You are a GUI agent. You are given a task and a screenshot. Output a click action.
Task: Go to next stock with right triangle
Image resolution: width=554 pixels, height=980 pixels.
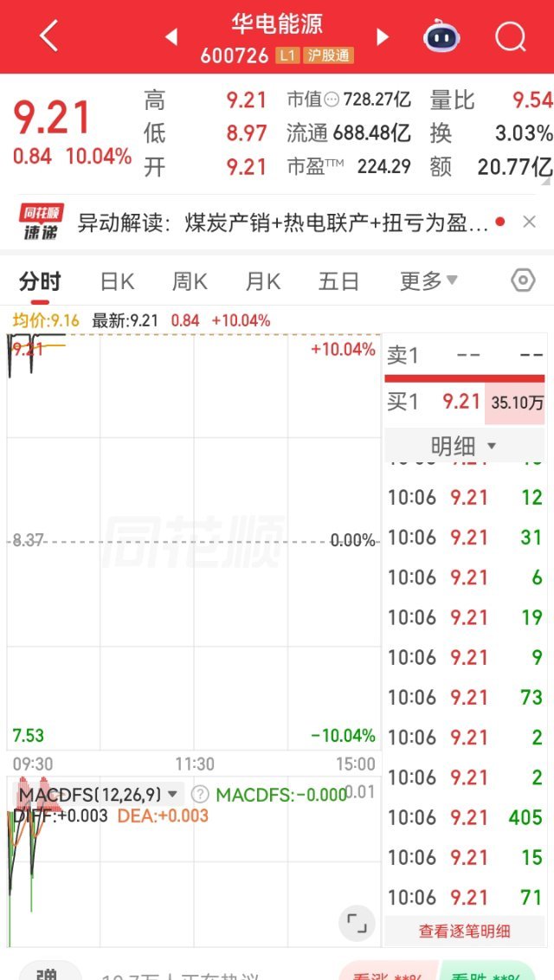(x=383, y=37)
